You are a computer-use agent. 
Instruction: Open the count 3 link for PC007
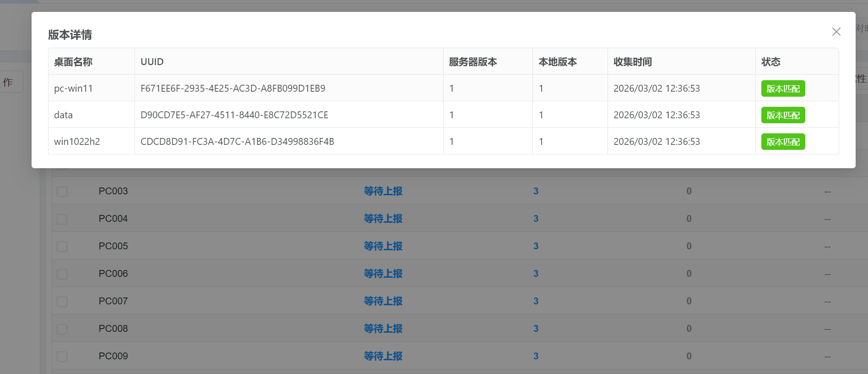[x=536, y=301]
